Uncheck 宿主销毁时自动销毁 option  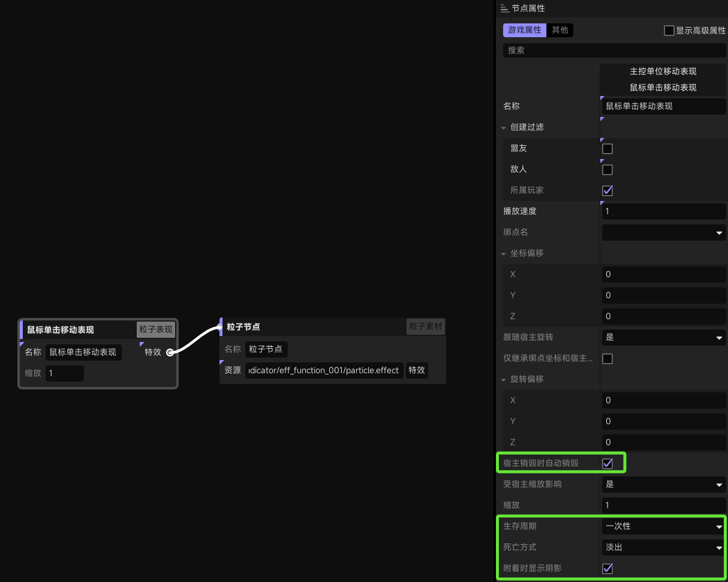tap(607, 463)
